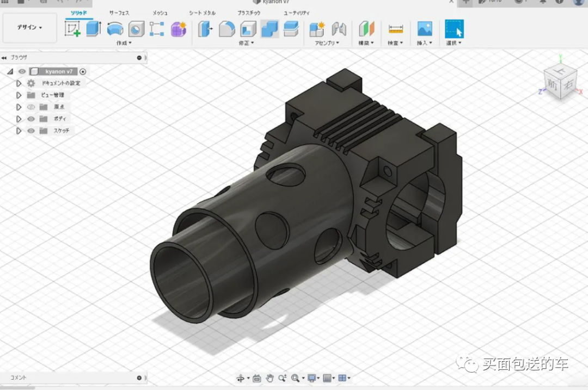Image resolution: width=588 pixels, height=390 pixels.
Task: Open the 検査 dropdown menu
Action: [395, 43]
